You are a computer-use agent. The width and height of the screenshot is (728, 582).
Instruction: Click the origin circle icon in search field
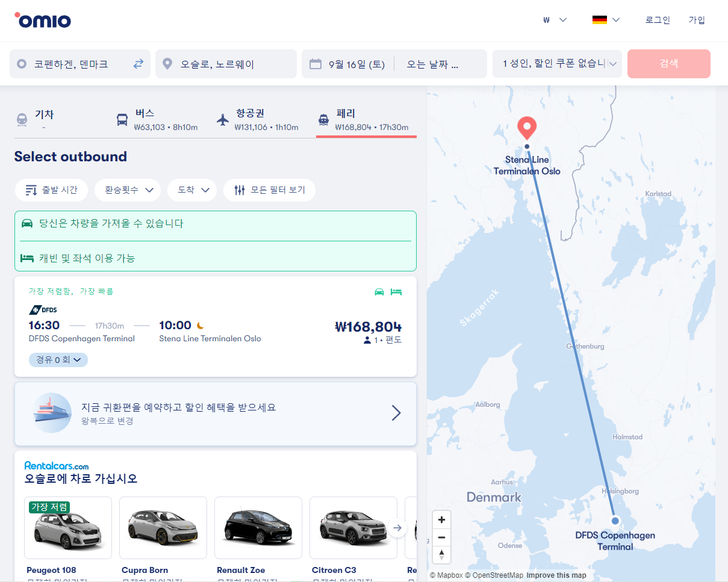[x=22, y=64]
